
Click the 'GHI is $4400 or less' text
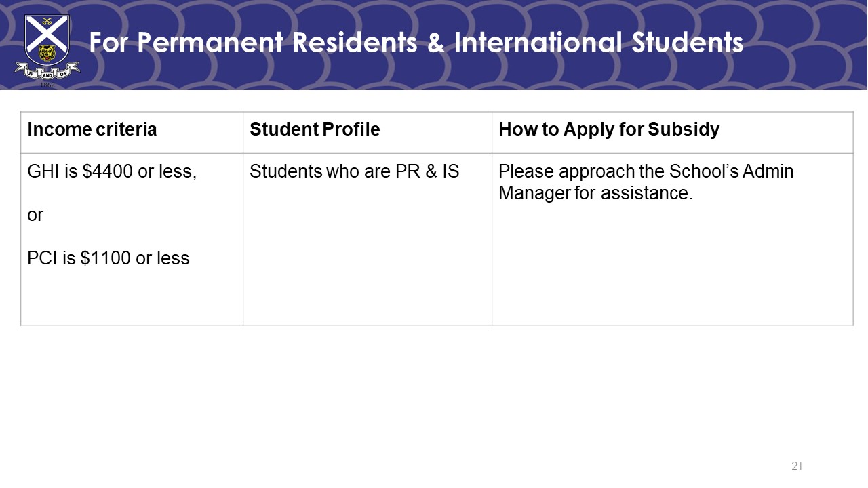112,171
